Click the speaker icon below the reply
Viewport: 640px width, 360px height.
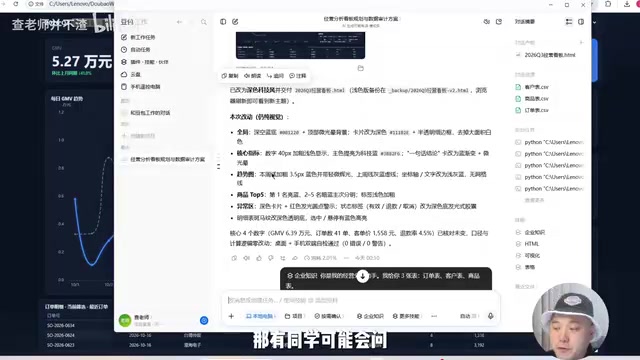click(247, 258)
